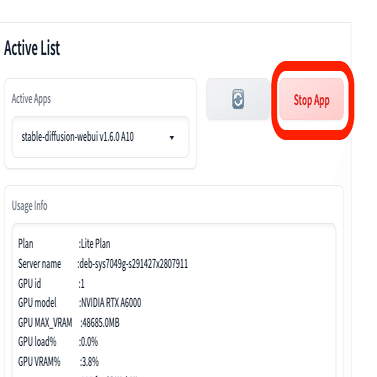
Task: Select the Active List heading
Action: point(32,48)
